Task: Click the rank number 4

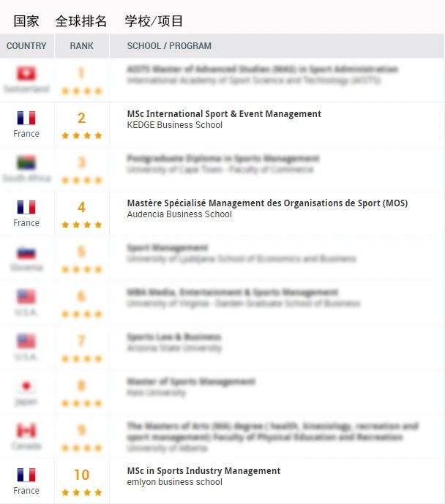Action: pyautogui.click(x=82, y=207)
